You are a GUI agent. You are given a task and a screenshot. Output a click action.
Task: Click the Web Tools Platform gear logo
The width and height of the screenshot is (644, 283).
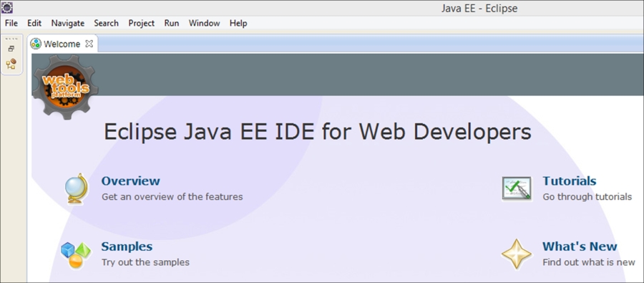tap(65, 87)
